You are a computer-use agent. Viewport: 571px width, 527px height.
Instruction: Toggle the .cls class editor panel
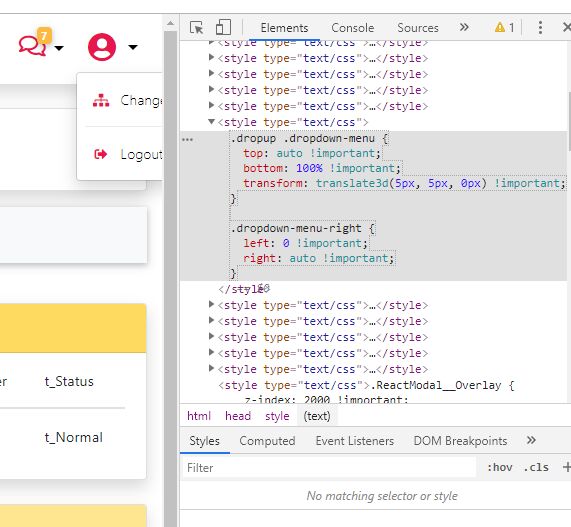[x=536, y=467]
